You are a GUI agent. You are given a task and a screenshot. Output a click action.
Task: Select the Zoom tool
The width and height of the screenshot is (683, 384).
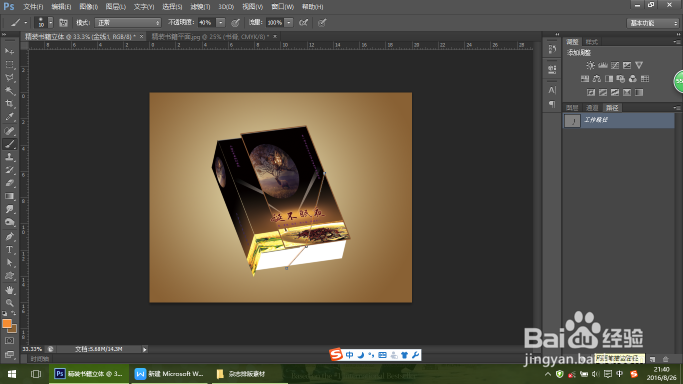coord(9,303)
